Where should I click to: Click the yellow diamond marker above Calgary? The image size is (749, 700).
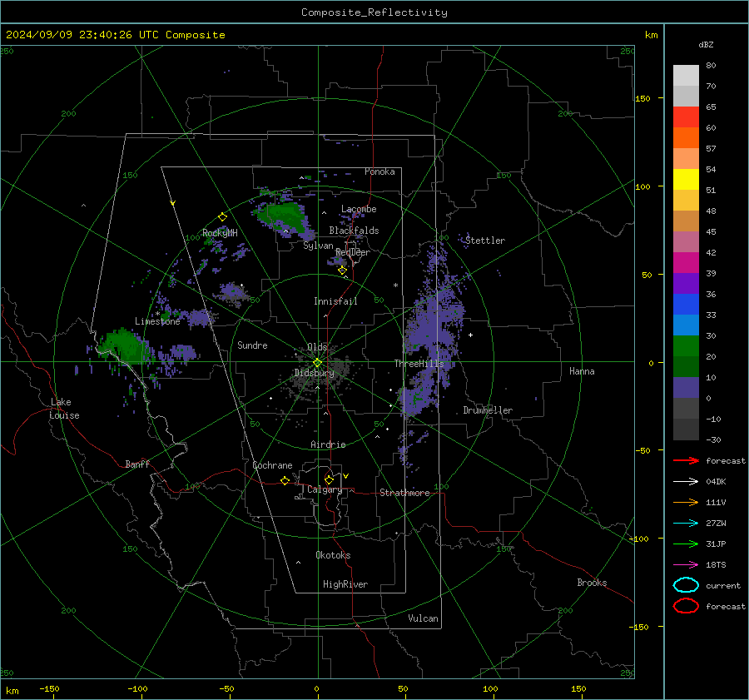click(x=329, y=479)
